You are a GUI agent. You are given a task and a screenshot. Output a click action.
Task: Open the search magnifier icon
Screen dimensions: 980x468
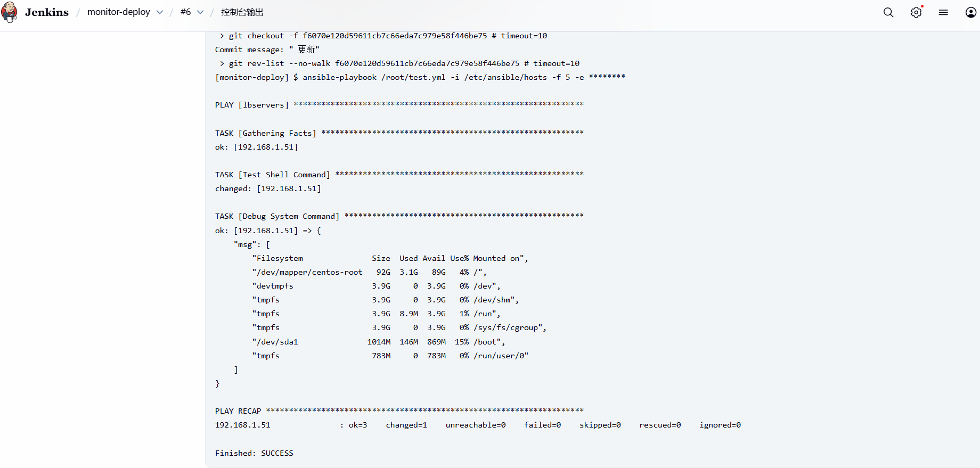click(x=888, y=12)
